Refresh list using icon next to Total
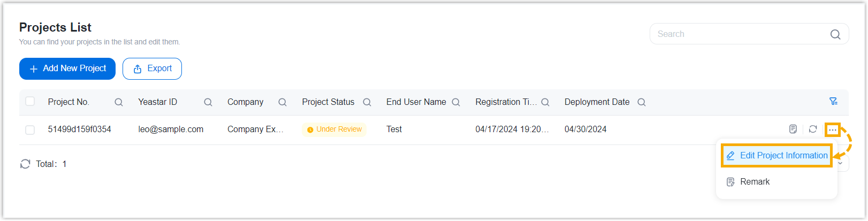868x221 pixels. 25,164
